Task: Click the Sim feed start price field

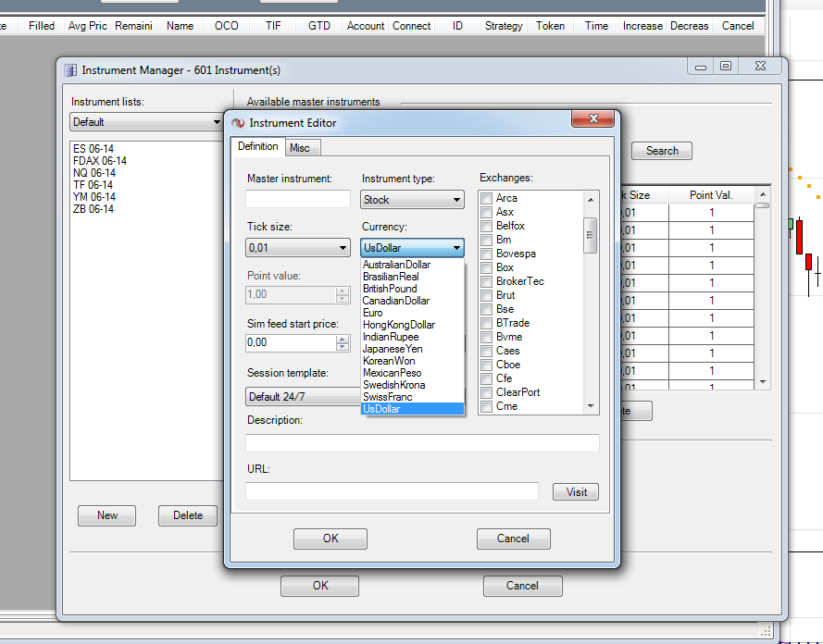Action: pos(291,343)
